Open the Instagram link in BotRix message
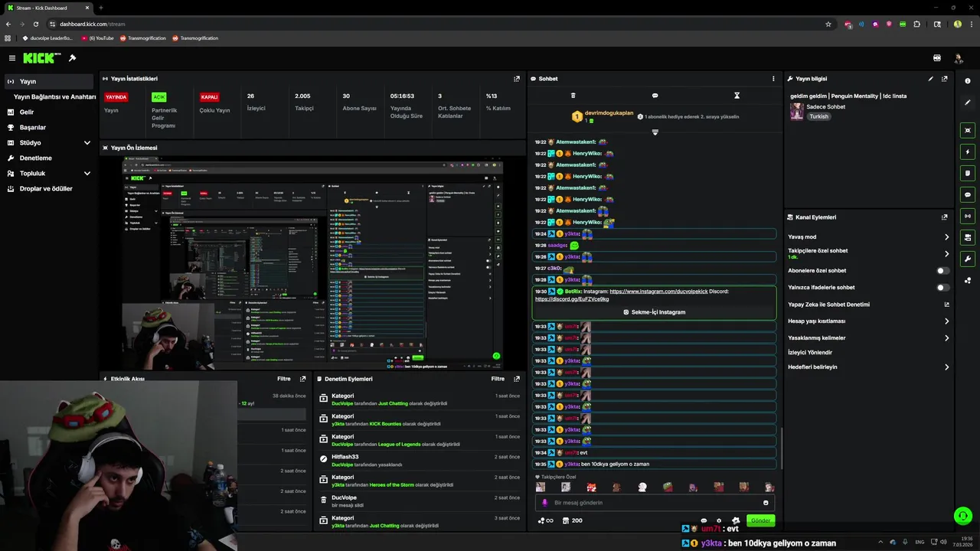 (658, 292)
